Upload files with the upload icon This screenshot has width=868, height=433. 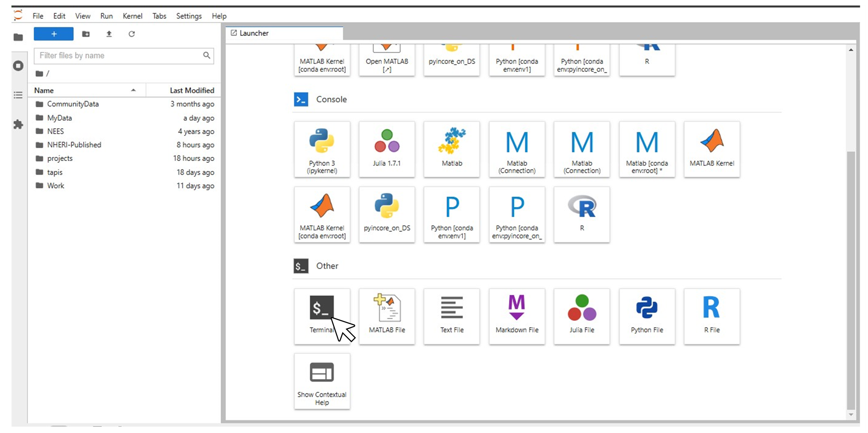[x=109, y=34]
